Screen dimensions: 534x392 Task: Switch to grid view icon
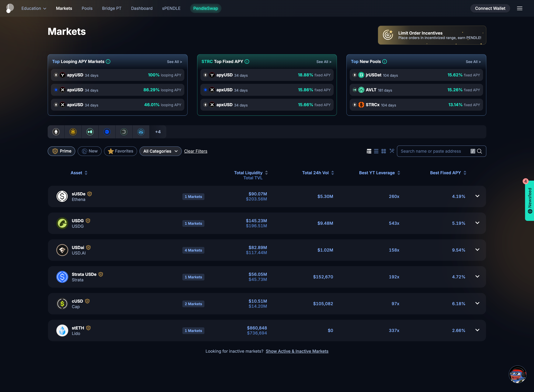pyautogui.click(x=384, y=151)
